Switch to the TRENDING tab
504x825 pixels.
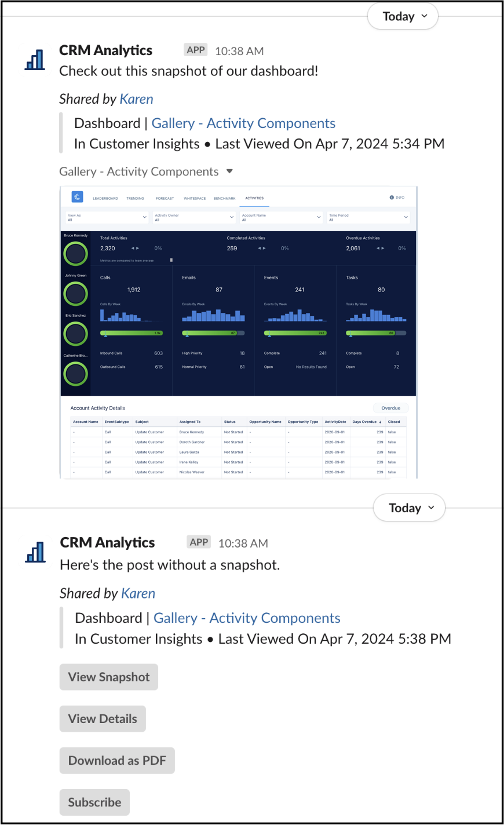pos(136,199)
